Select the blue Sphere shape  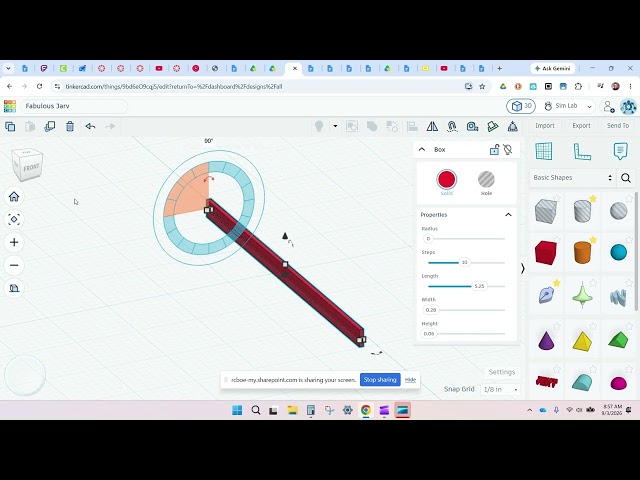[619, 252]
